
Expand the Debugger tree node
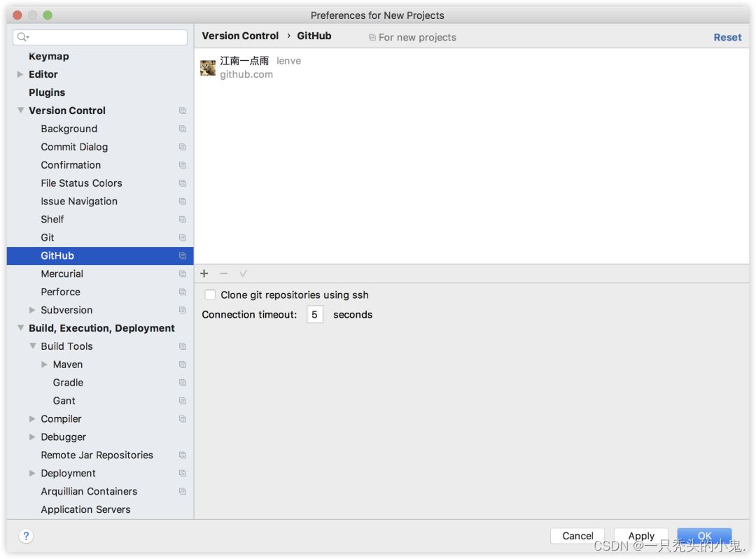32,437
